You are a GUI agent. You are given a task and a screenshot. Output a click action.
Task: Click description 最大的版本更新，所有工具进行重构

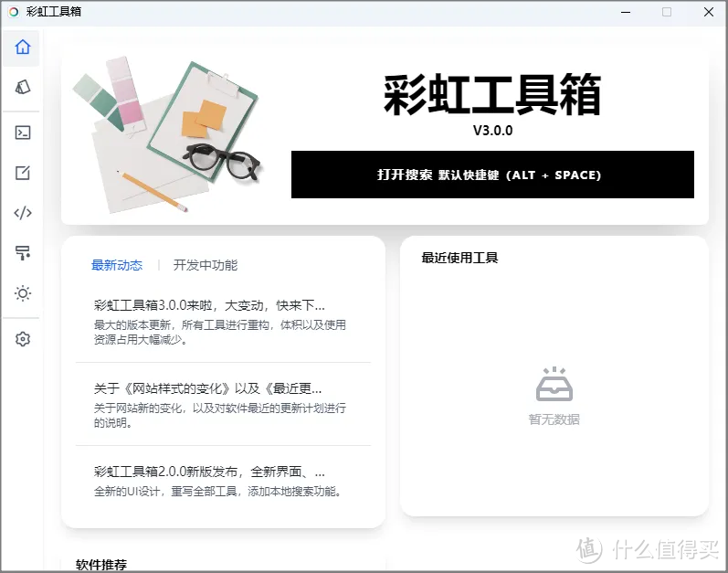point(219,332)
